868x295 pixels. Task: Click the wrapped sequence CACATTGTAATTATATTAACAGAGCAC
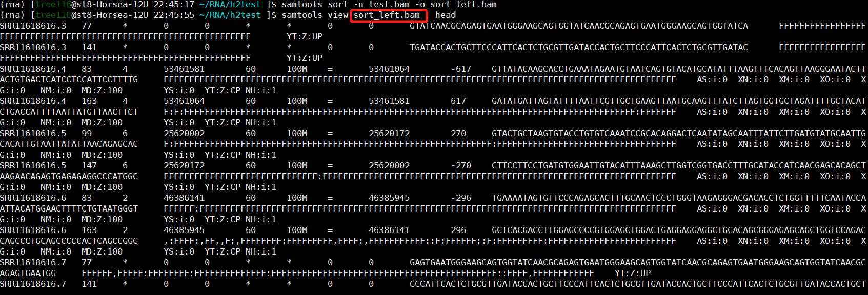point(69,144)
